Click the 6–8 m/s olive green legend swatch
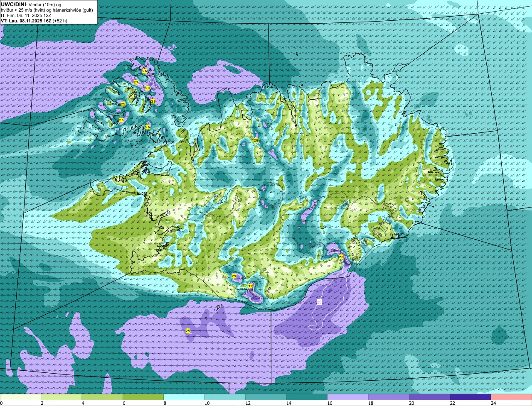 pyautogui.click(x=143, y=397)
